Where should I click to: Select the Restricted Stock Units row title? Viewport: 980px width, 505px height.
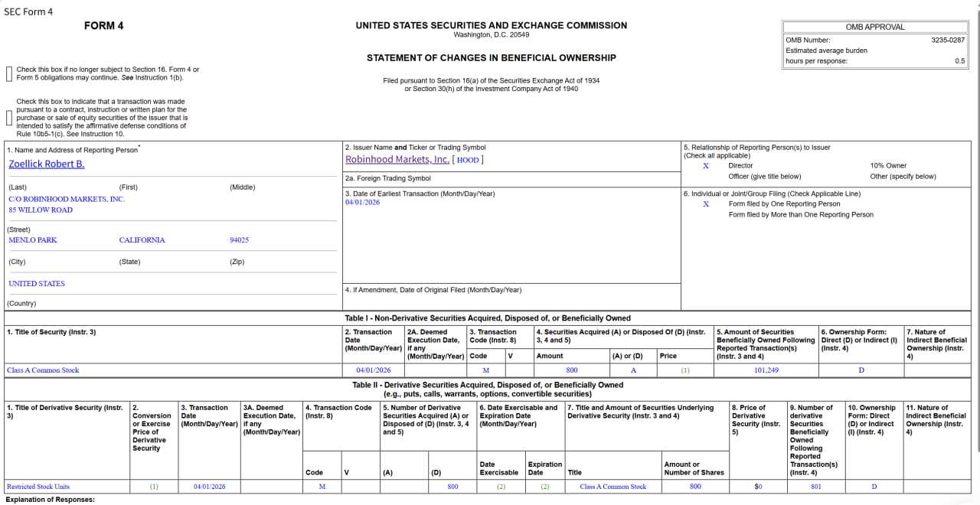(38, 487)
